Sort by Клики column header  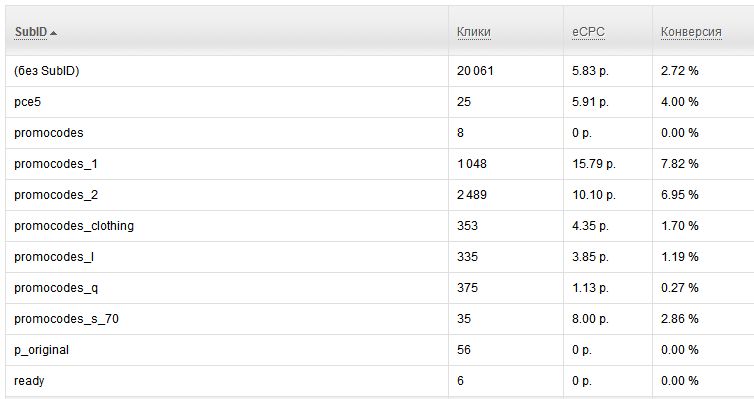[x=474, y=32]
